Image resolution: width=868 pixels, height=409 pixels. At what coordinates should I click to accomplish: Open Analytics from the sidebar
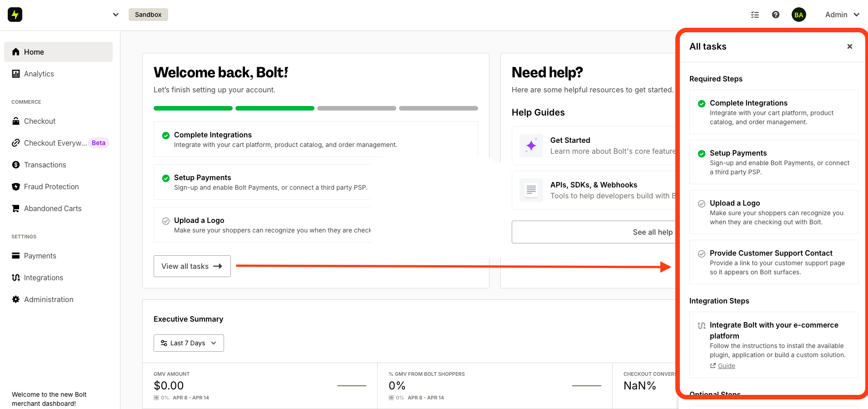[x=58, y=74]
